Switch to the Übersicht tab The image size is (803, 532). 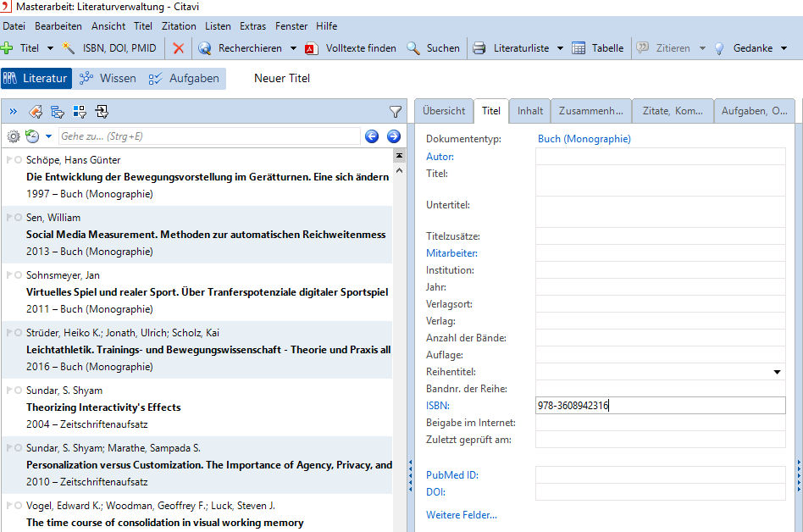coord(444,111)
